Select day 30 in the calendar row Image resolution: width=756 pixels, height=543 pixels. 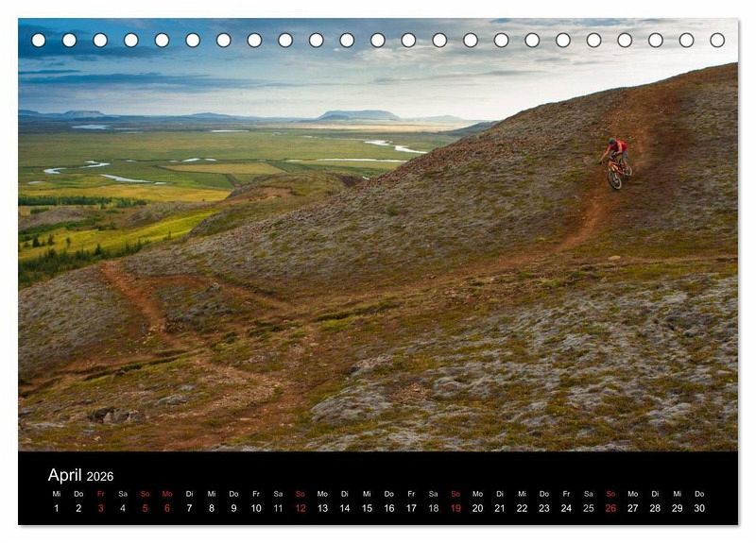(x=699, y=508)
